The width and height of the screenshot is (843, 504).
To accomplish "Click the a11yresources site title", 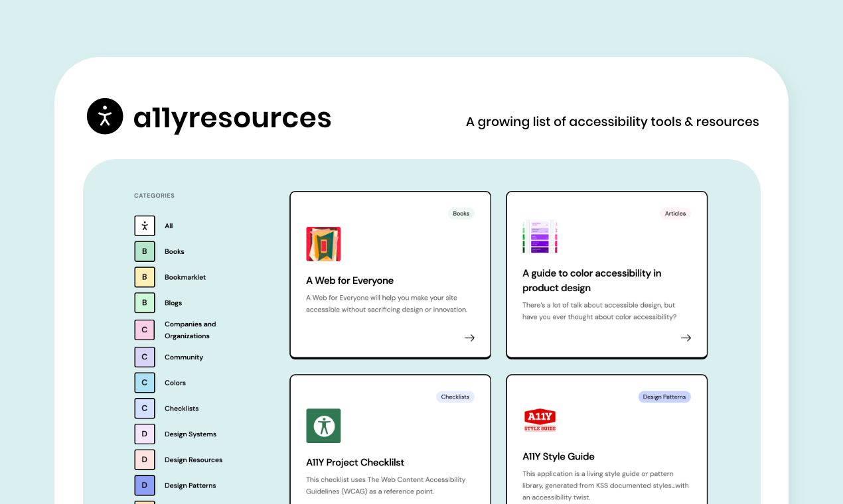I will (232, 117).
